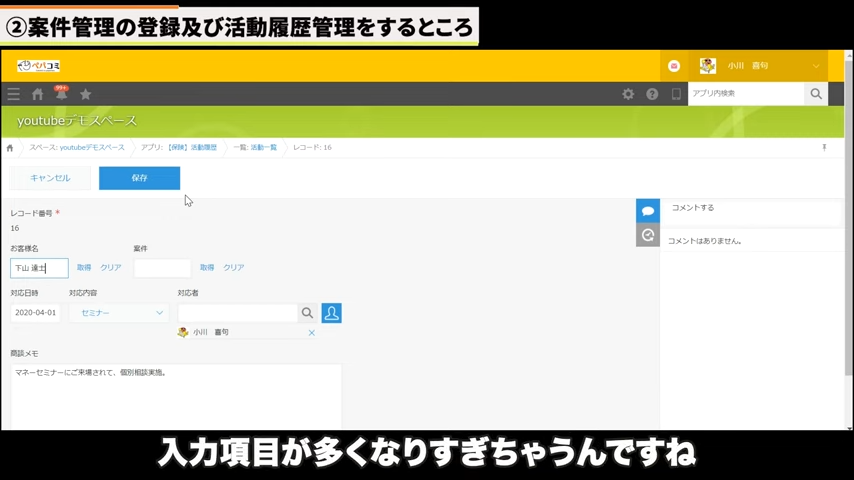The height and width of the screenshot is (480, 854).
Task: Click the 商談メモ text area
Action: click(x=176, y=397)
